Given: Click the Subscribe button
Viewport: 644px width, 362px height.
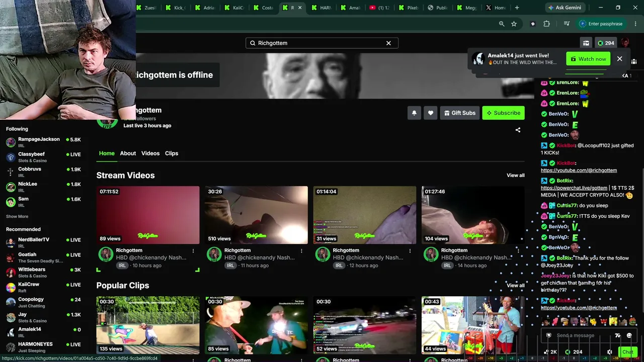Looking at the screenshot, I should click(x=503, y=113).
